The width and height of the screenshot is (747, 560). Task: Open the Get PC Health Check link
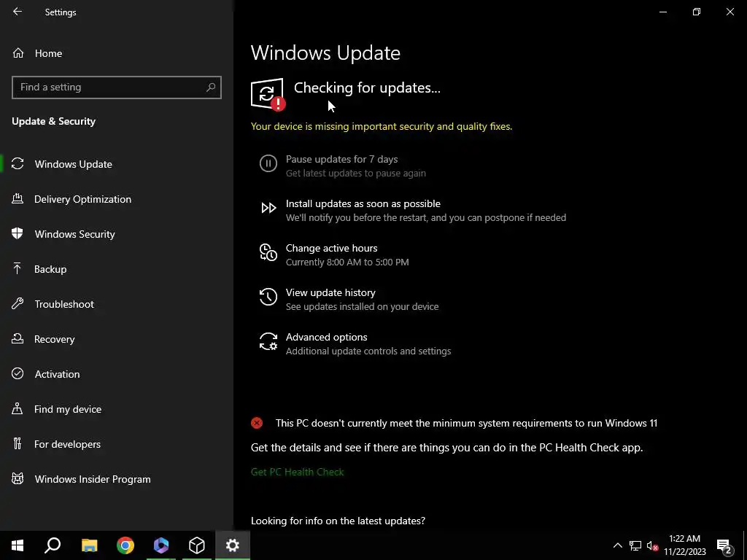tap(298, 472)
